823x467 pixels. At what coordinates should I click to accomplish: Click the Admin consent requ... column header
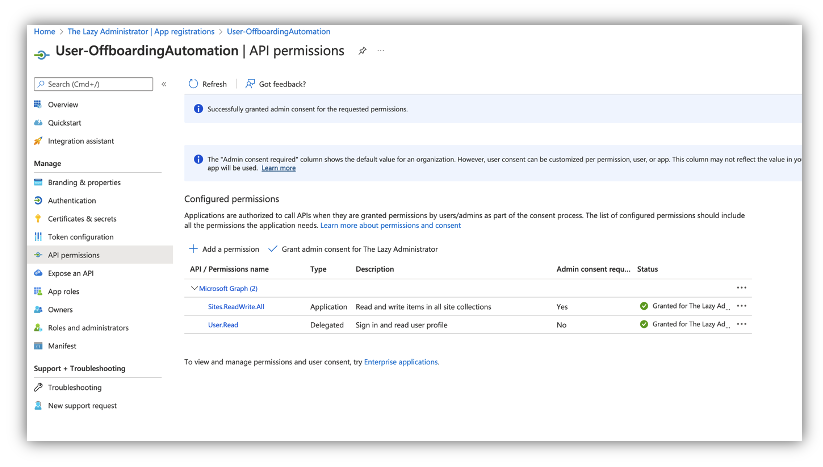click(x=593, y=269)
